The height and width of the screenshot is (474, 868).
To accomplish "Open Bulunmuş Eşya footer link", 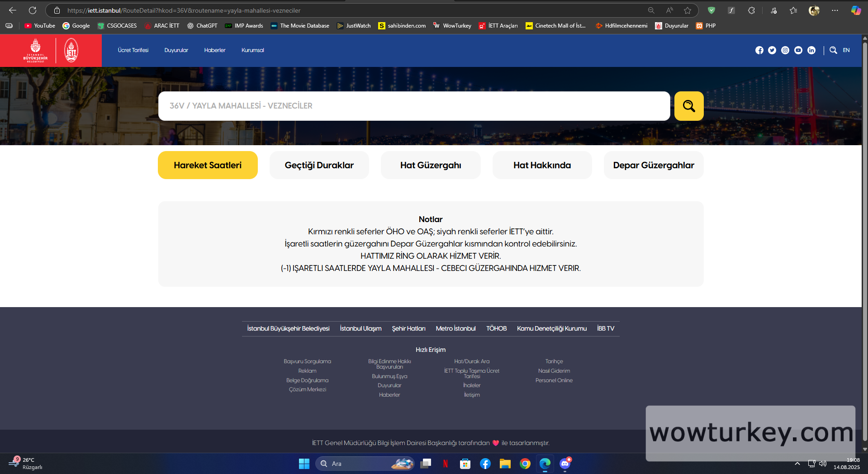I will (x=389, y=376).
